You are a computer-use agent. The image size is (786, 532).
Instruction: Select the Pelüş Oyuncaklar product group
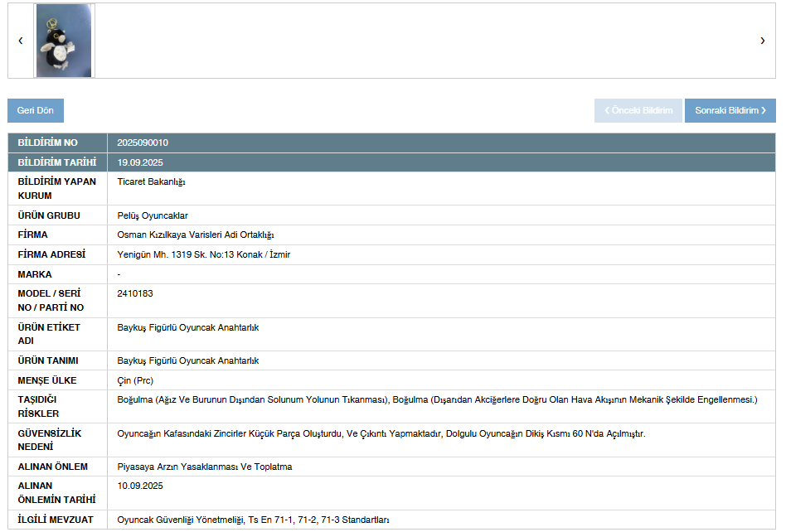click(x=153, y=215)
